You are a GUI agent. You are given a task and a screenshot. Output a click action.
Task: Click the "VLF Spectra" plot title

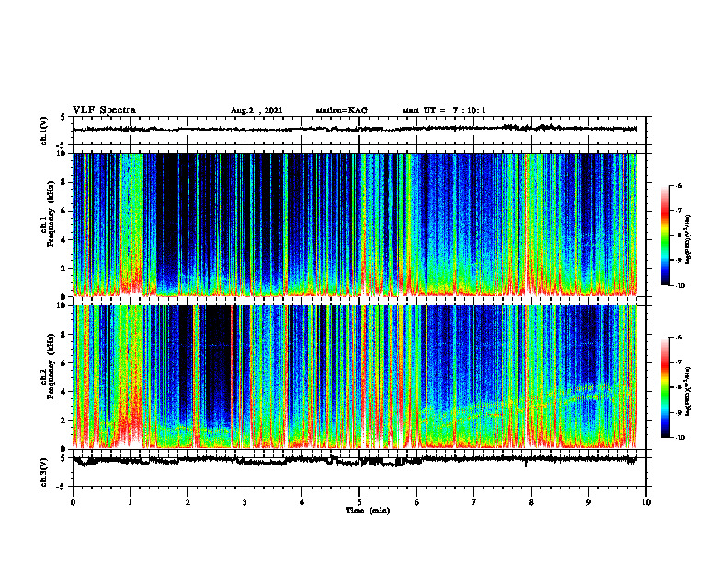click(x=104, y=110)
